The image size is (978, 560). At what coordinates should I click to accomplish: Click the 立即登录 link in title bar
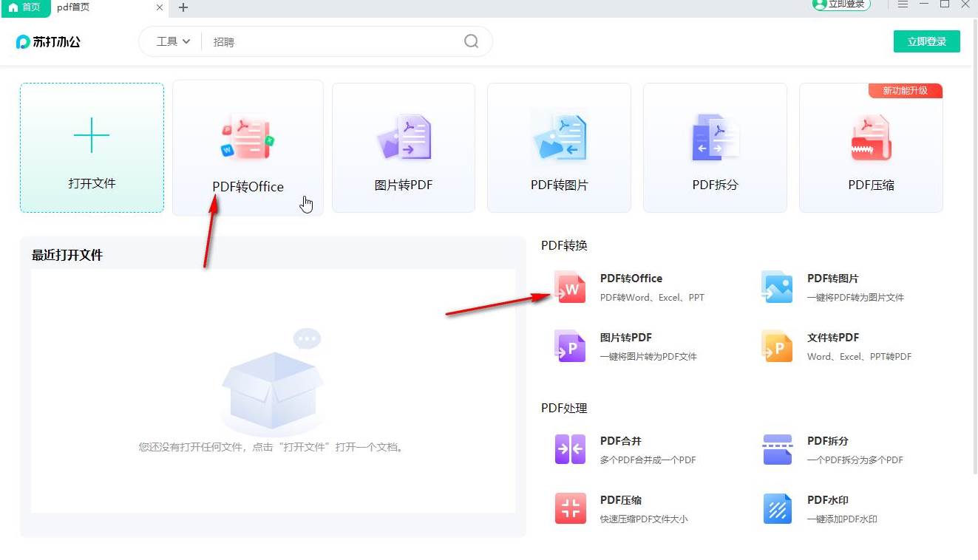tap(846, 4)
